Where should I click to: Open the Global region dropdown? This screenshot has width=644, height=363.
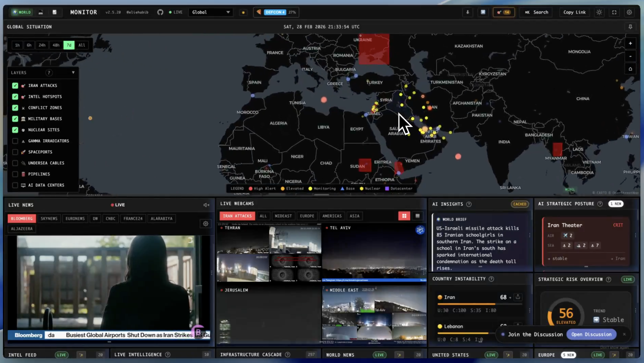pos(211,12)
